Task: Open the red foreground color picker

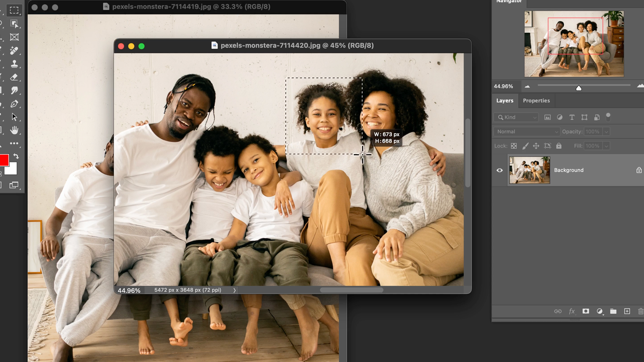Action: click(4, 160)
